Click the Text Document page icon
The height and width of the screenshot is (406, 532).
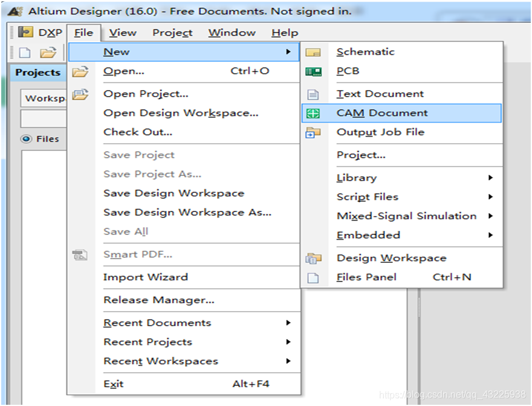[x=313, y=94]
